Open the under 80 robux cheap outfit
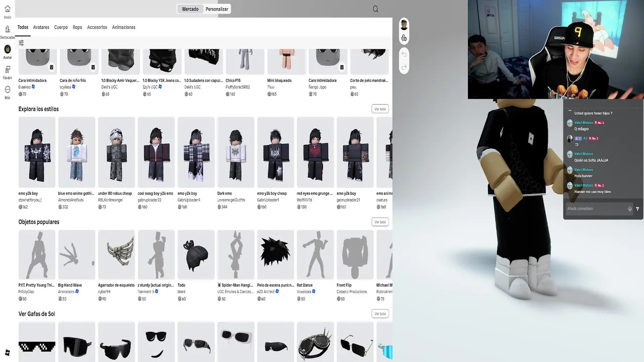This screenshot has height=362, width=644. pyautogui.click(x=116, y=152)
